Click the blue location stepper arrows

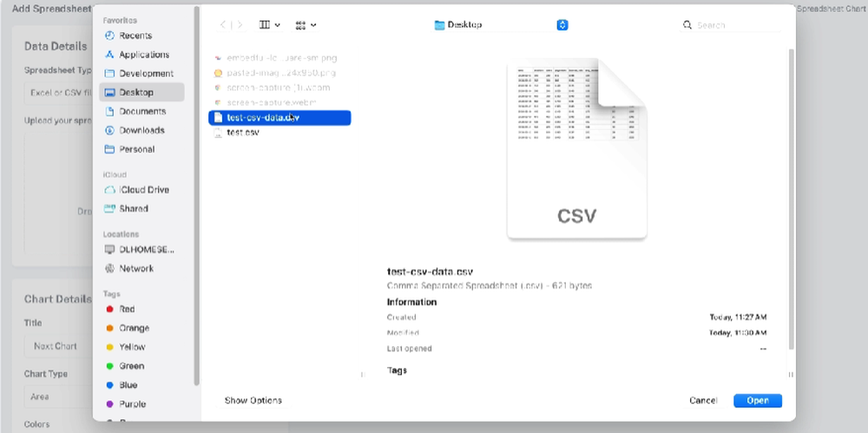pos(562,25)
